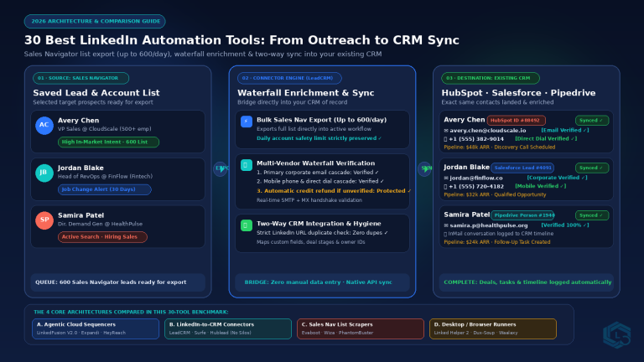Click the Pipeline: $24k ARR · Follow-Up Task line
644x362 pixels.
[497, 242]
